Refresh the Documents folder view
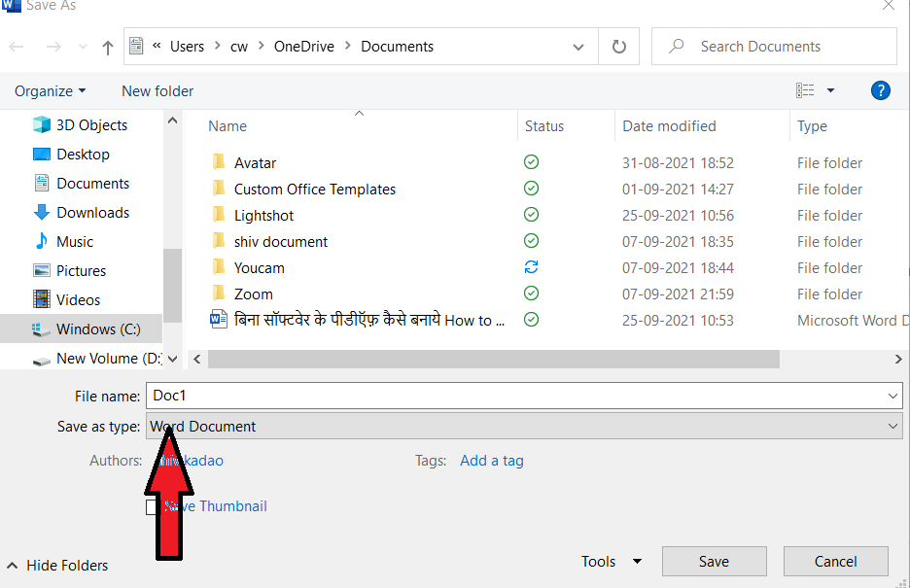 tap(619, 46)
